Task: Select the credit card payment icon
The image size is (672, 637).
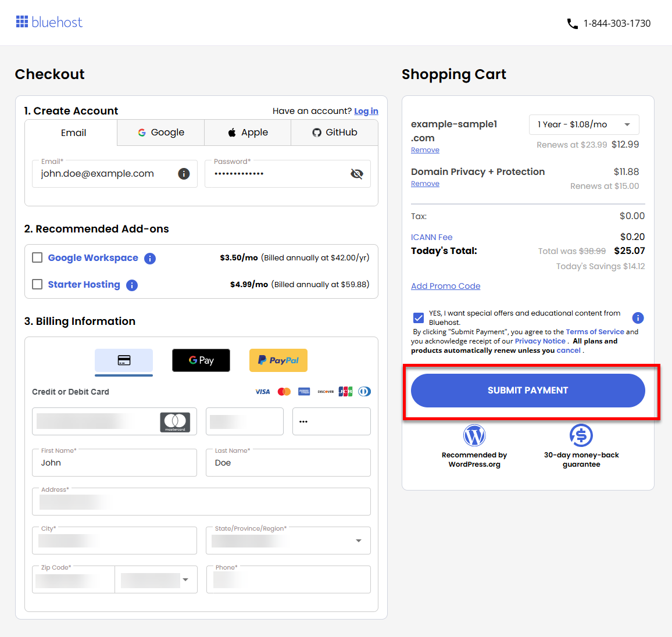Action: (x=124, y=360)
